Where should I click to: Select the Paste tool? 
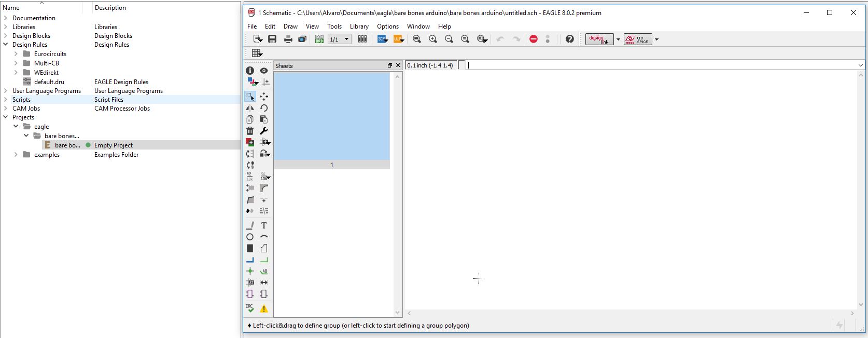point(264,119)
